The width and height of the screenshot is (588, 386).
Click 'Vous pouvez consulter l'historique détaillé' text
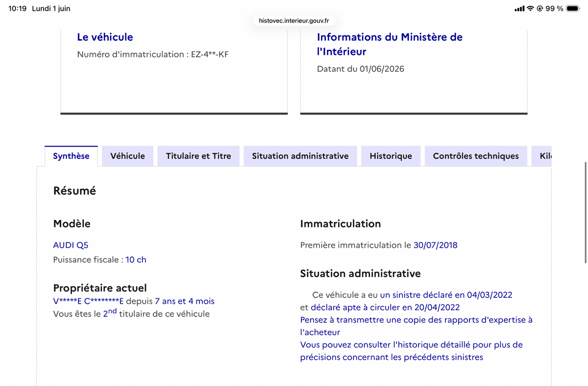(412, 351)
